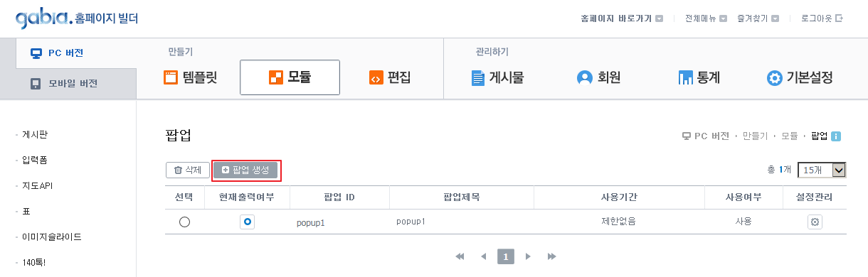Click the next page arrow

[x=528, y=256]
